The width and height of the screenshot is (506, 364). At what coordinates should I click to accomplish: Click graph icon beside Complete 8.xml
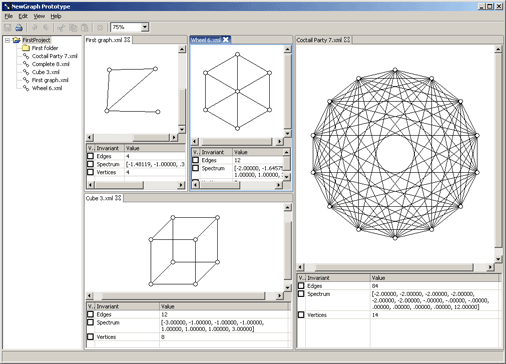tap(26, 64)
